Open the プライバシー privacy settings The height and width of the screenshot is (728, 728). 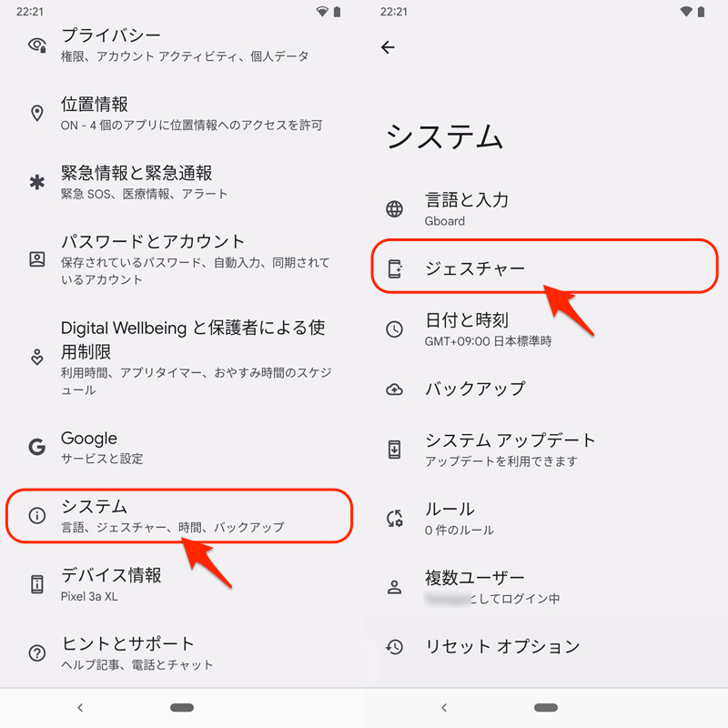pos(182,45)
